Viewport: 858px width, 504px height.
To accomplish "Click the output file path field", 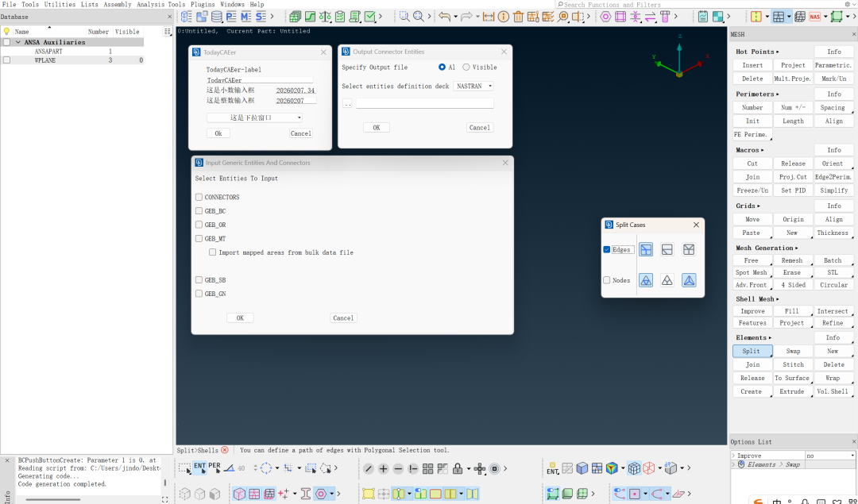I will tap(424, 102).
